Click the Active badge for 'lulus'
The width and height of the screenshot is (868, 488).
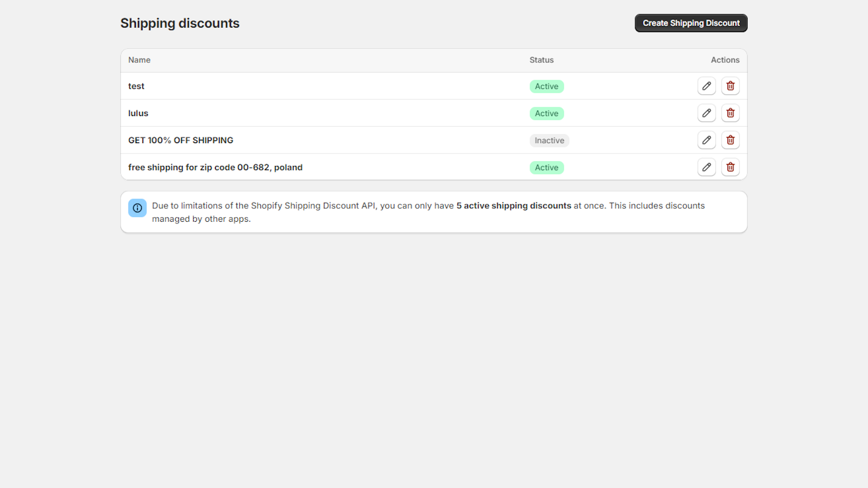click(546, 114)
